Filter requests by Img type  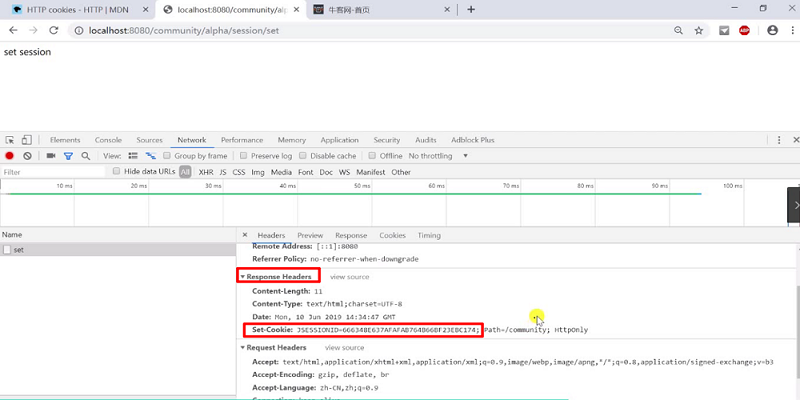[x=258, y=172]
